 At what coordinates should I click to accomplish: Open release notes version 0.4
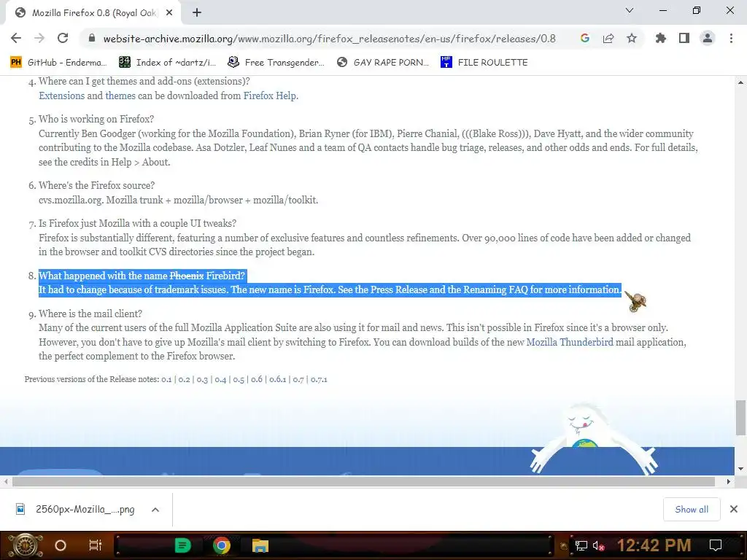coord(220,379)
